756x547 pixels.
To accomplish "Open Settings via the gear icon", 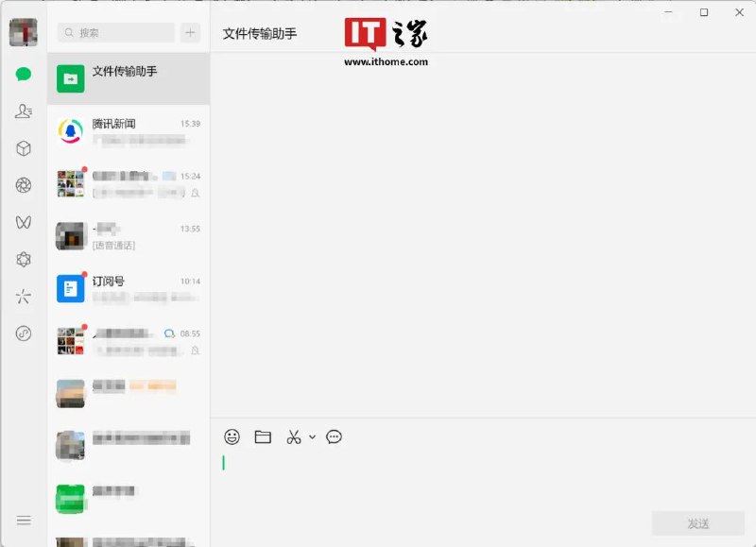I will coord(23,259).
